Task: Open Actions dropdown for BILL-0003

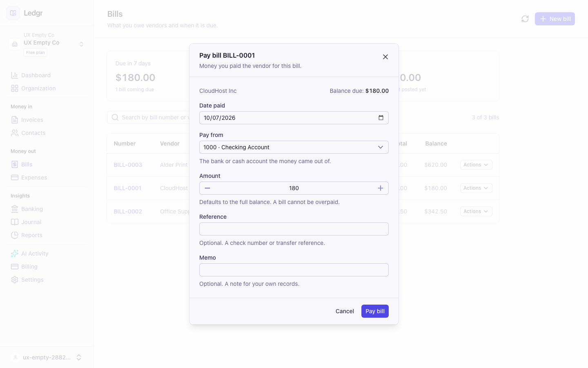Action: click(476, 165)
